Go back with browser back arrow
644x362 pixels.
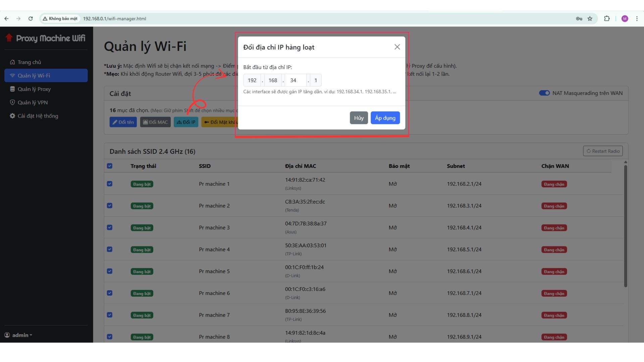[6, 18]
